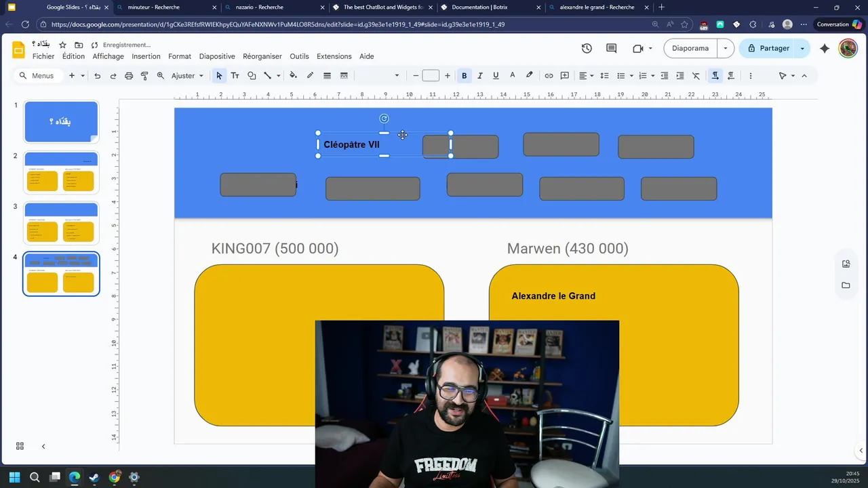Viewport: 868px width, 488px height.
Task: Open the Insertion menu
Action: (x=146, y=56)
